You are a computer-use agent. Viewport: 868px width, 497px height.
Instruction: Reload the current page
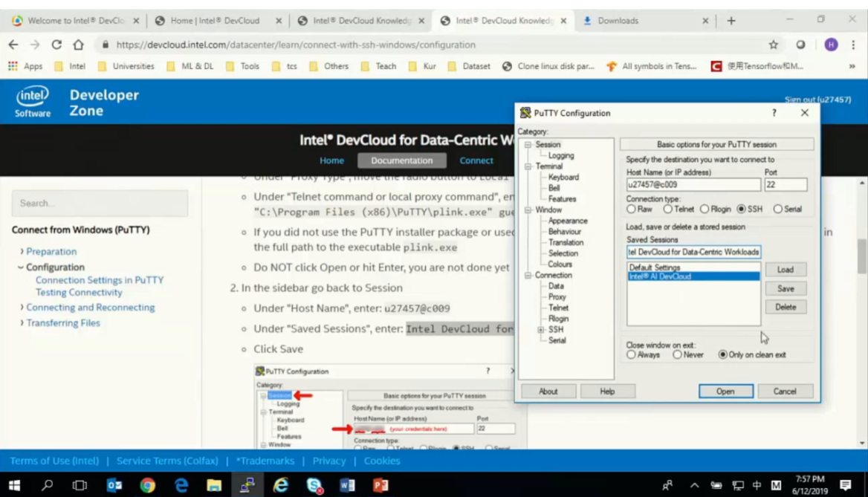[56, 45]
